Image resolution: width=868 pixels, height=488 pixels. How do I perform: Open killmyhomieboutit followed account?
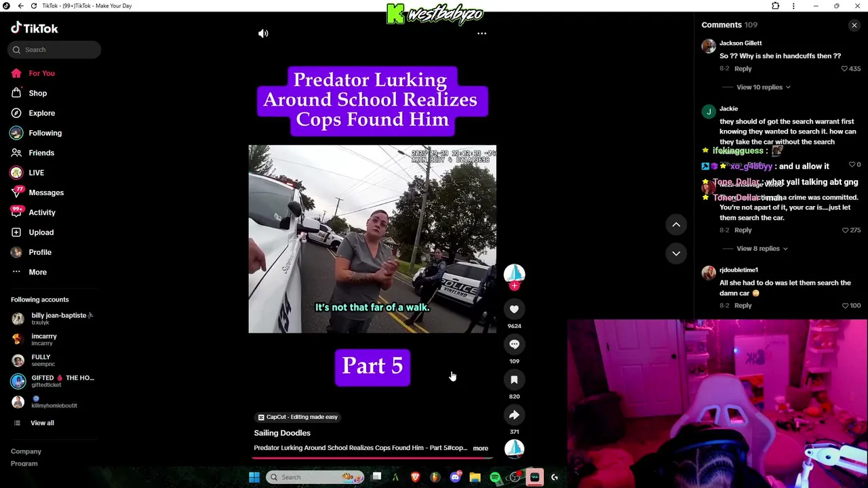point(45,402)
